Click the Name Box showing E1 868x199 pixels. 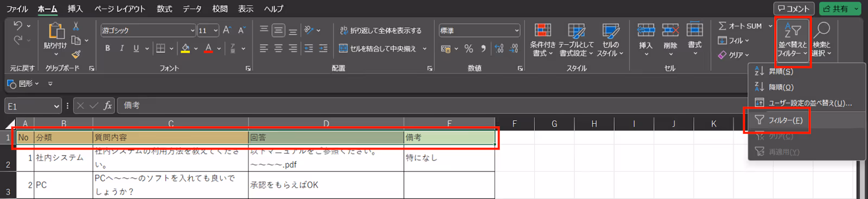[x=33, y=106]
